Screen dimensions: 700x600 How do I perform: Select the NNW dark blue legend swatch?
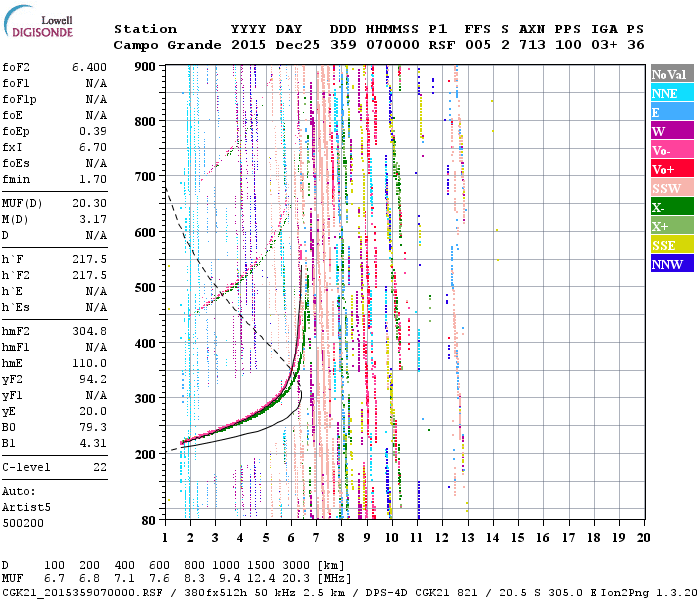click(672, 263)
